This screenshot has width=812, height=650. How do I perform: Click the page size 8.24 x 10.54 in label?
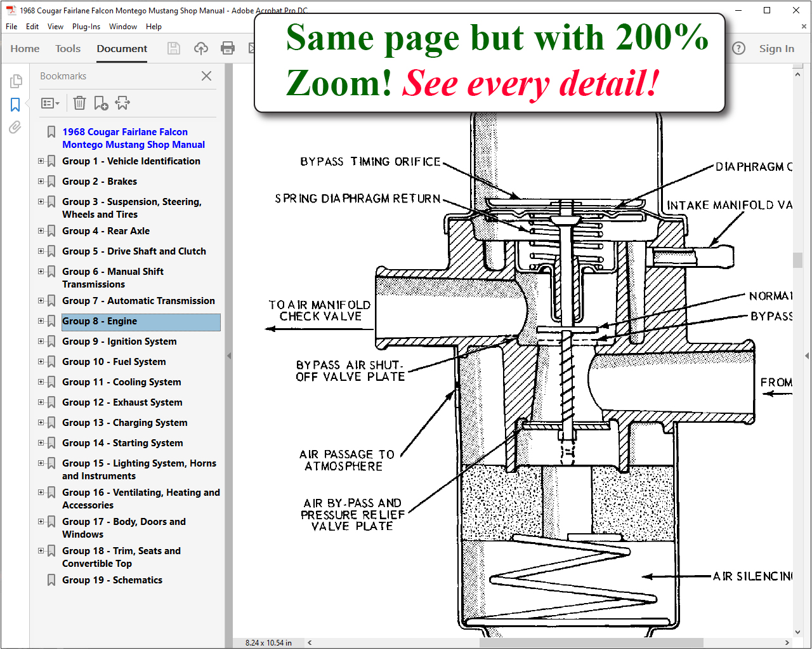[268, 642]
